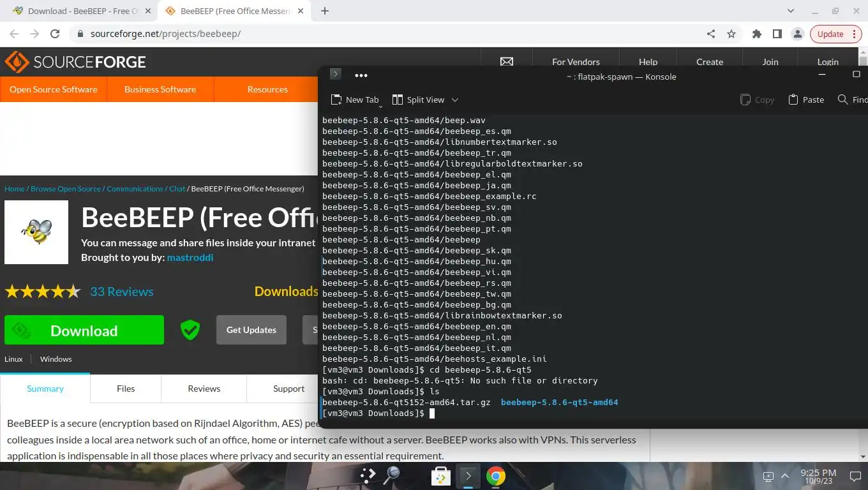The image size is (868, 490).
Task: Click Copy in Konsole toolbar
Action: pyautogui.click(x=757, y=100)
